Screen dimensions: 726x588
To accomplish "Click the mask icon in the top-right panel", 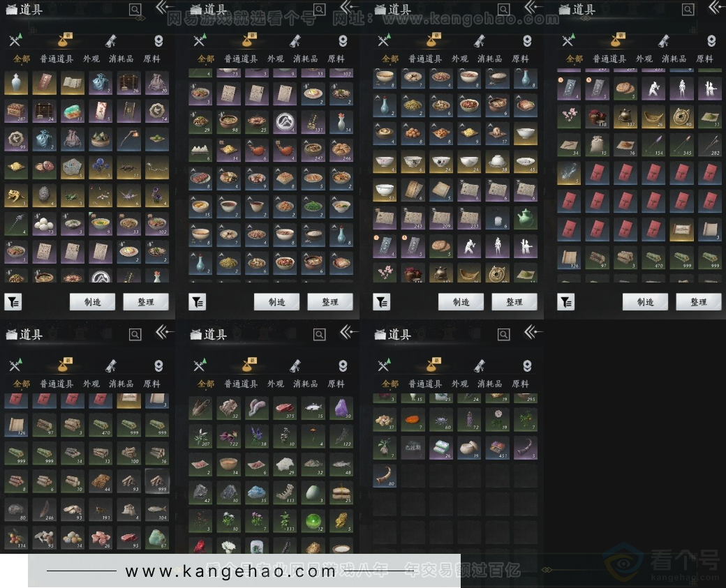I will coord(711,41).
